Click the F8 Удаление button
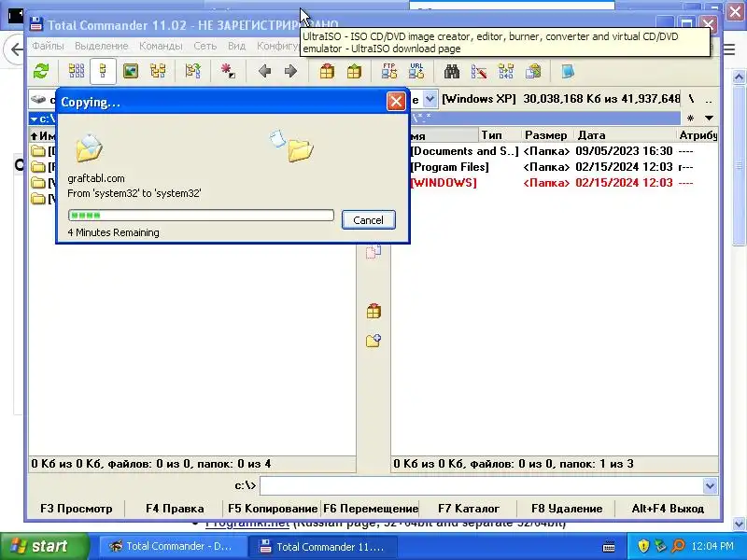 click(x=567, y=509)
